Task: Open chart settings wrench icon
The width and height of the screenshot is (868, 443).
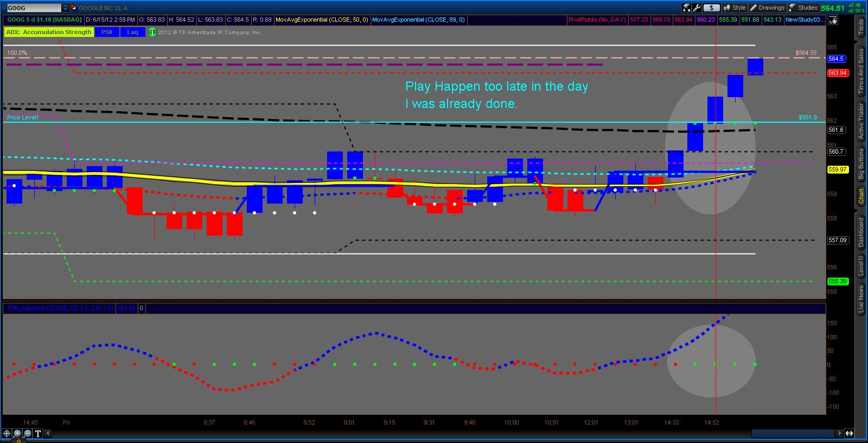Action: 697,8
